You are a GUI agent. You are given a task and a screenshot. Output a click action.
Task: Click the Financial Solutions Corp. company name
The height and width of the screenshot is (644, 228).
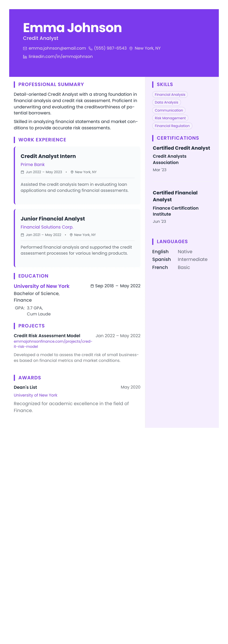[x=47, y=227]
